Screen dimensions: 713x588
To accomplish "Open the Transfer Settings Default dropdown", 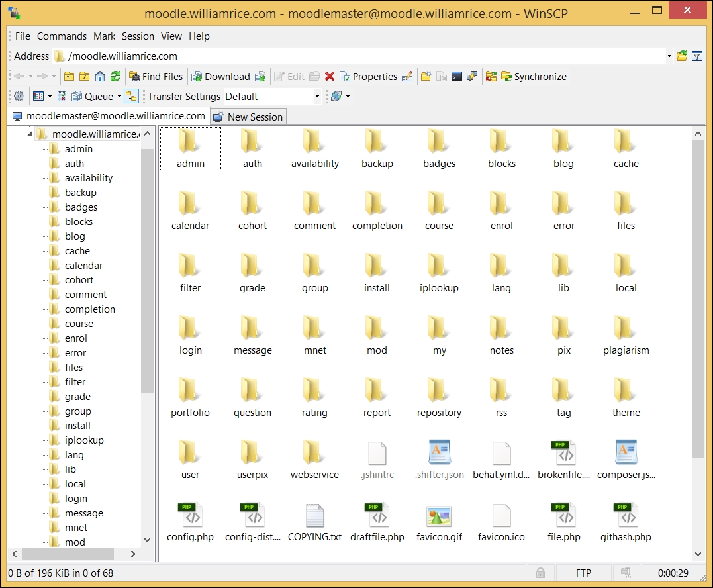I will pyautogui.click(x=317, y=97).
